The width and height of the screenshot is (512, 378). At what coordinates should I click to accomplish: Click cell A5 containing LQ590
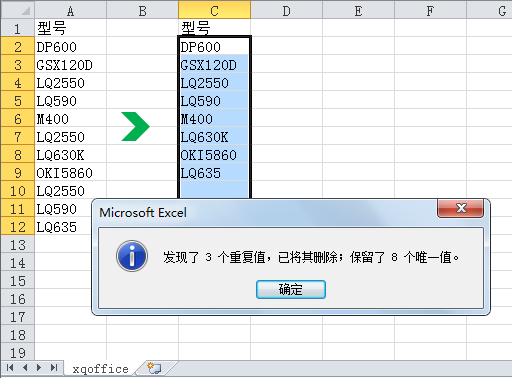click(70, 100)
